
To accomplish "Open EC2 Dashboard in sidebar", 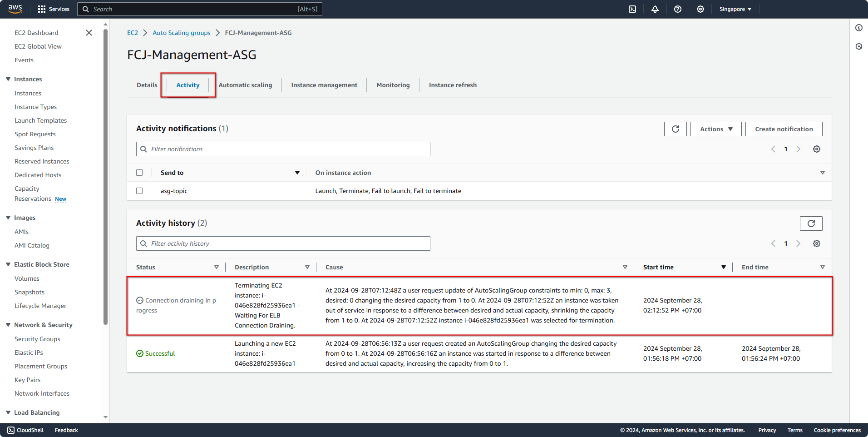I will coord(36,33).
